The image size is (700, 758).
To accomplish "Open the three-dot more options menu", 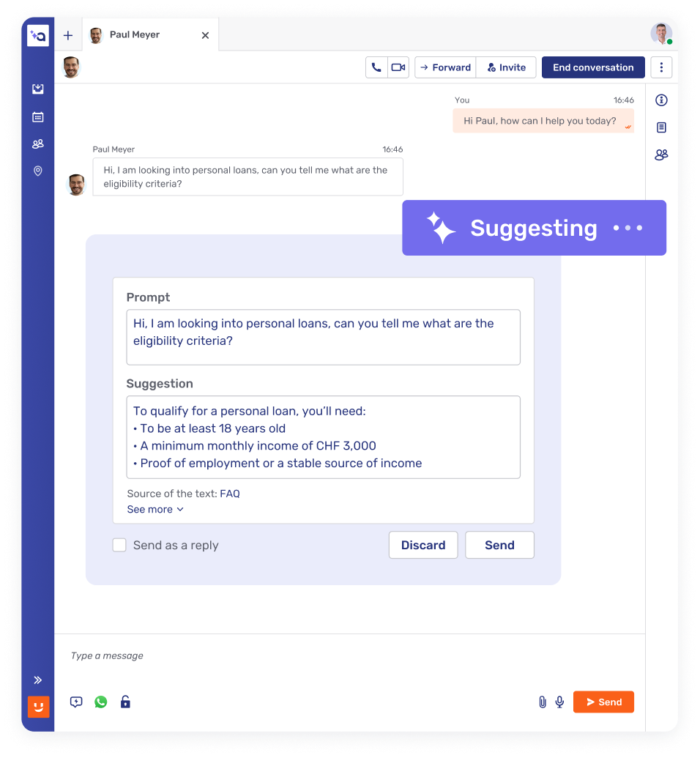I will click(x=661, y=67).
